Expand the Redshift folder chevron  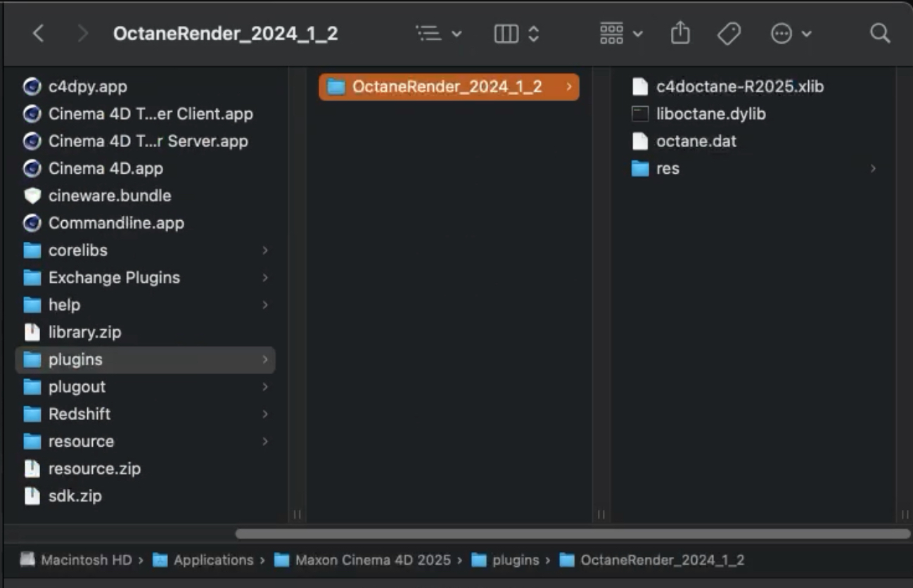tap(265, 414)
